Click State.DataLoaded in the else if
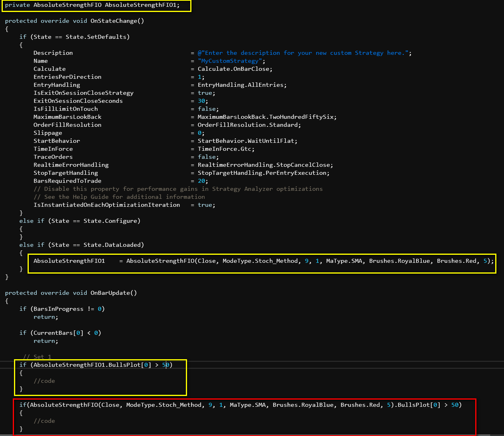This screenshot has height=436, width=504. pos(112,245)
